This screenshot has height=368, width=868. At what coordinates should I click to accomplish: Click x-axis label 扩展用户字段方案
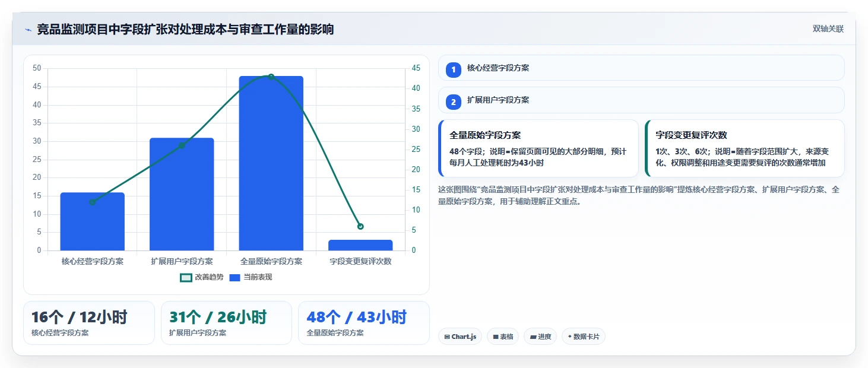point(182,261)
